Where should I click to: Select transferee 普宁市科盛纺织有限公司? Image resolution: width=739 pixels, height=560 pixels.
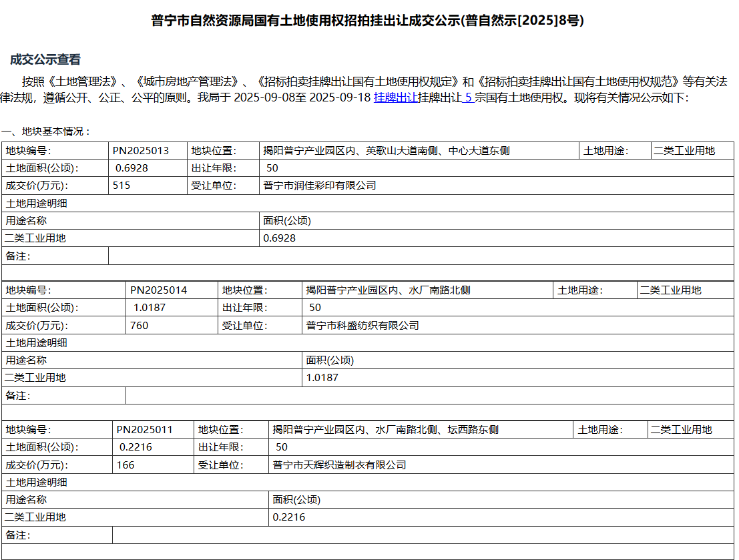point(362,326)
